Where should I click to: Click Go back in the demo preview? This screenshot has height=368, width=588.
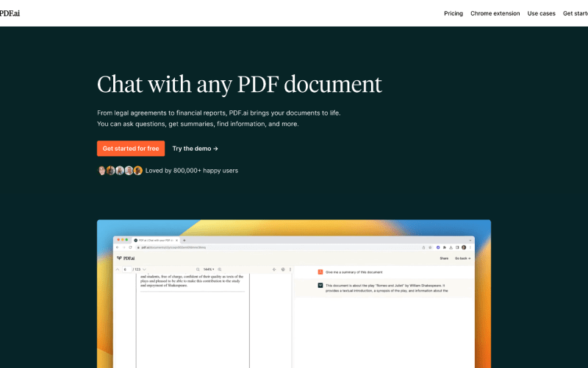(462, 258)
